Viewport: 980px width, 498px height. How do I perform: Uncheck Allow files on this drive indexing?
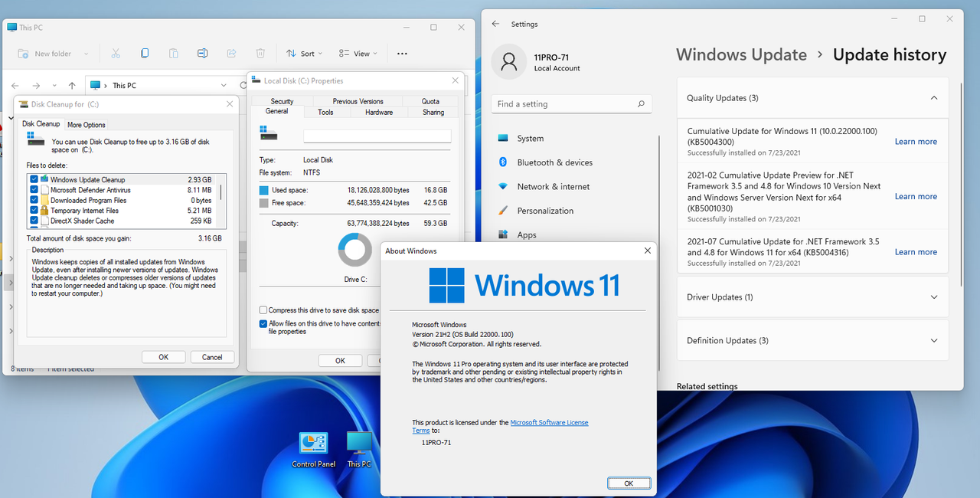pyautogui.click(x=263, y=324)
